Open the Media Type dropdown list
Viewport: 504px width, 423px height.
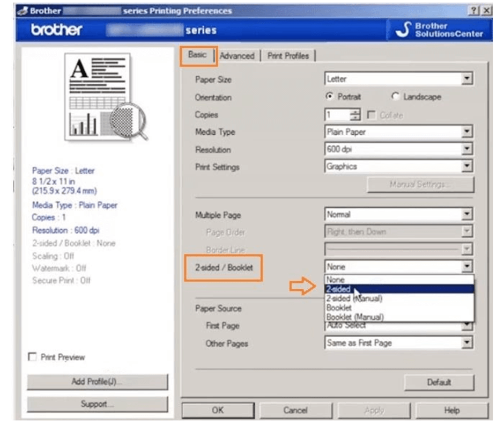pyautogui.click(x=467, y=132)
